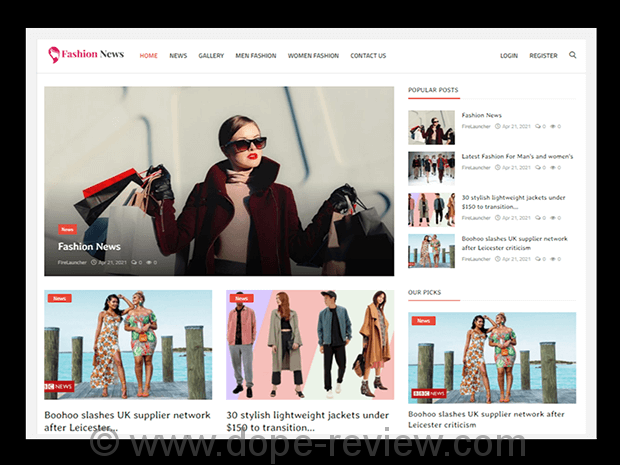This screenshot has width=620, height=465.
Task: Click the red News tag on hero image
Action: [x=67, y=229]
